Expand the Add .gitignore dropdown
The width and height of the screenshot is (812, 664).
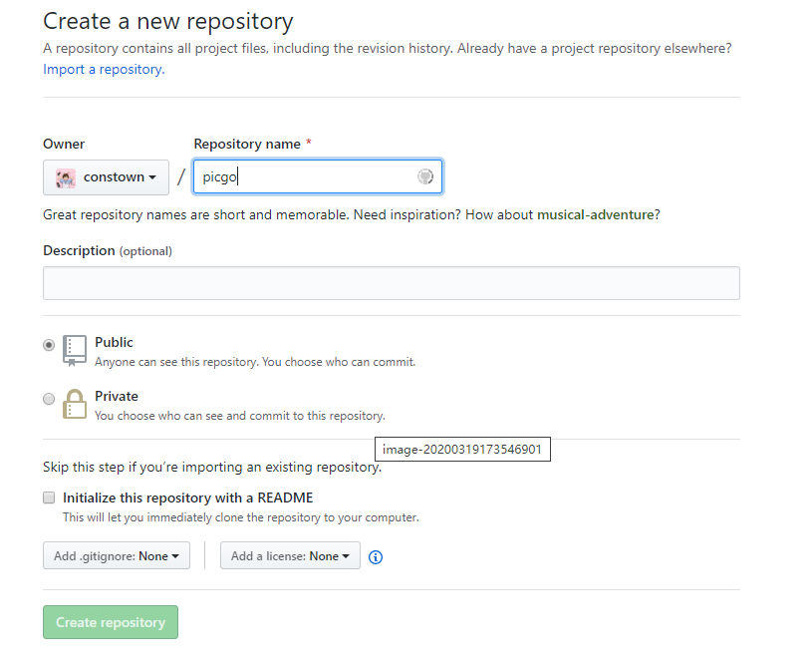click(x=116, y=556)
